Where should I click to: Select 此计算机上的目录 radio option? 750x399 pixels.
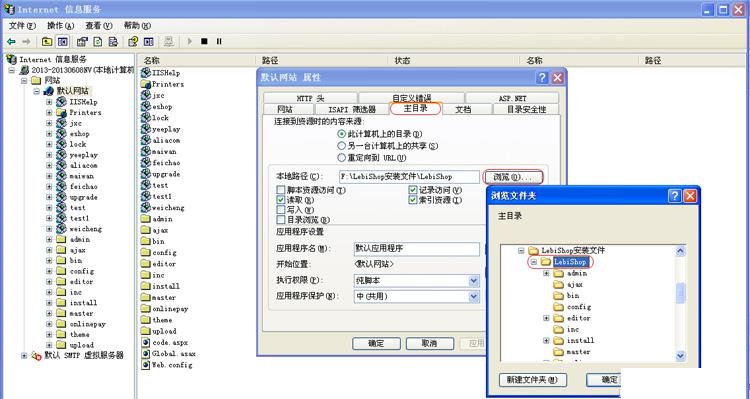(342, 134)
